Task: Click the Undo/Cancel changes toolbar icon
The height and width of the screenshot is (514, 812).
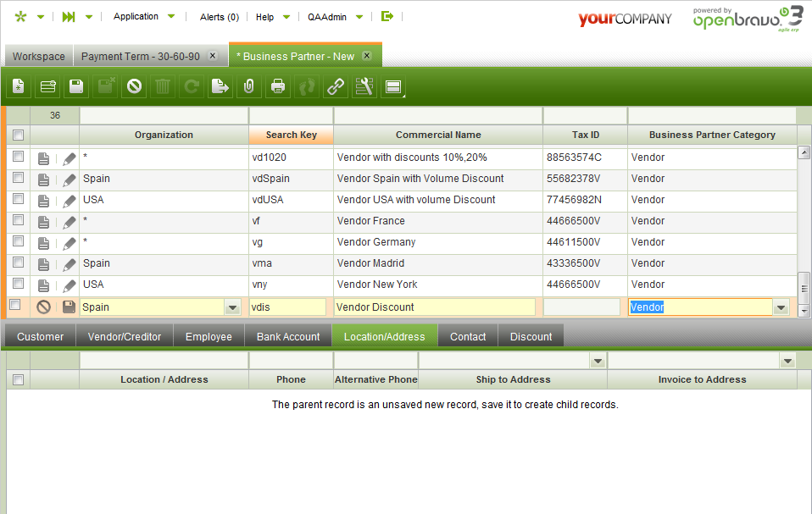Action: point(135,86)
